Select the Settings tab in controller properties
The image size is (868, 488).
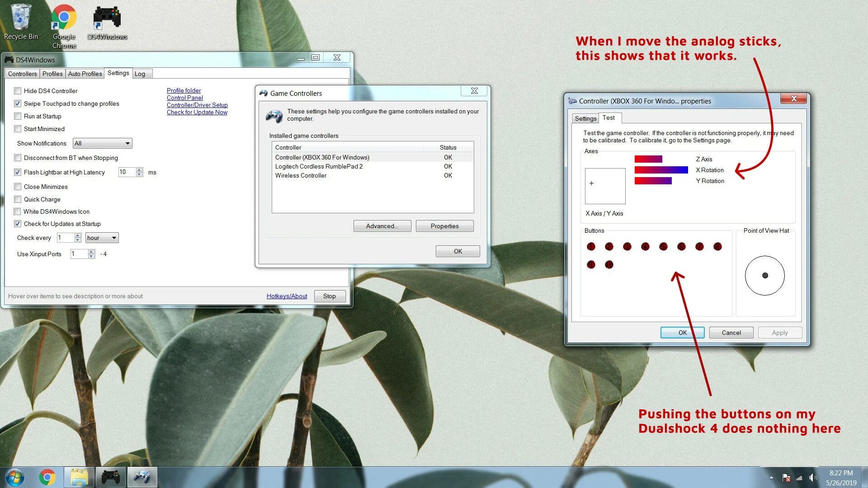pos(585,118)
